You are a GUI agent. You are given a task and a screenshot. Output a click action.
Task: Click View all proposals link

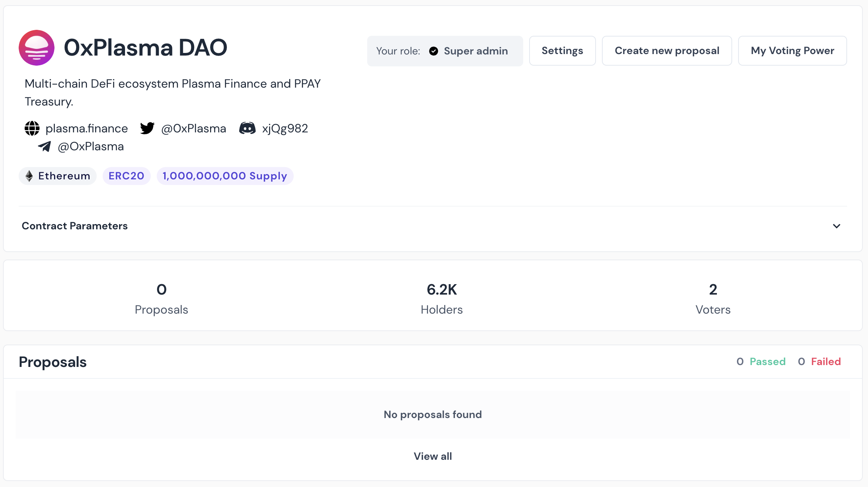point(433,456)
